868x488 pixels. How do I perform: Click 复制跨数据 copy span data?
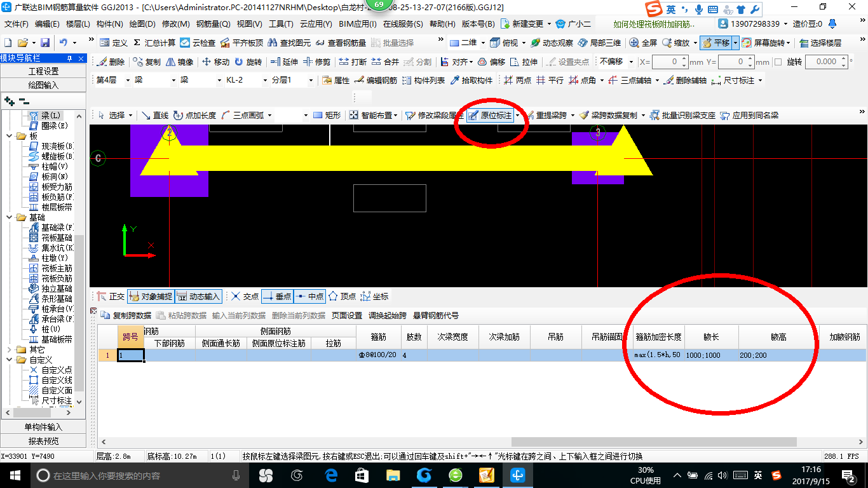click(126, 315)
